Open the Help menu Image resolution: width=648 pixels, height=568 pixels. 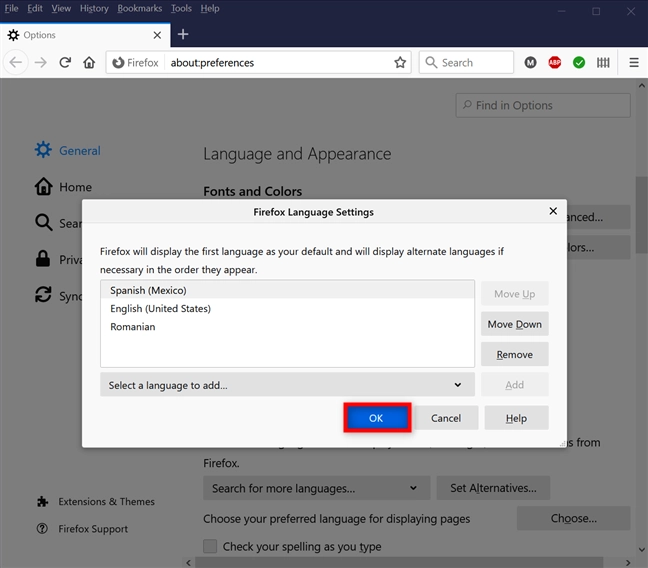pyautogui.click(x=210, y=8)
